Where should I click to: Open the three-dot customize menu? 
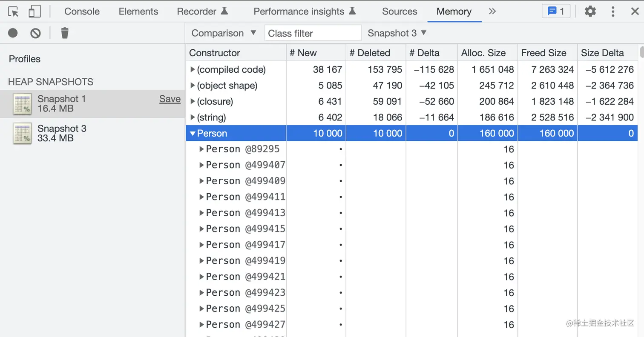click(613, 11)
